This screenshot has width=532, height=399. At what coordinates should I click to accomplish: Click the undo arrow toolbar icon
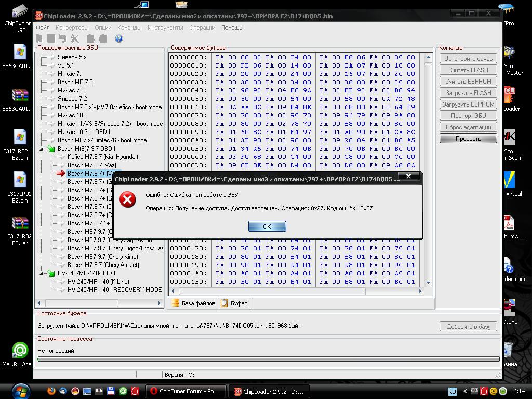[x=62, y=38]
